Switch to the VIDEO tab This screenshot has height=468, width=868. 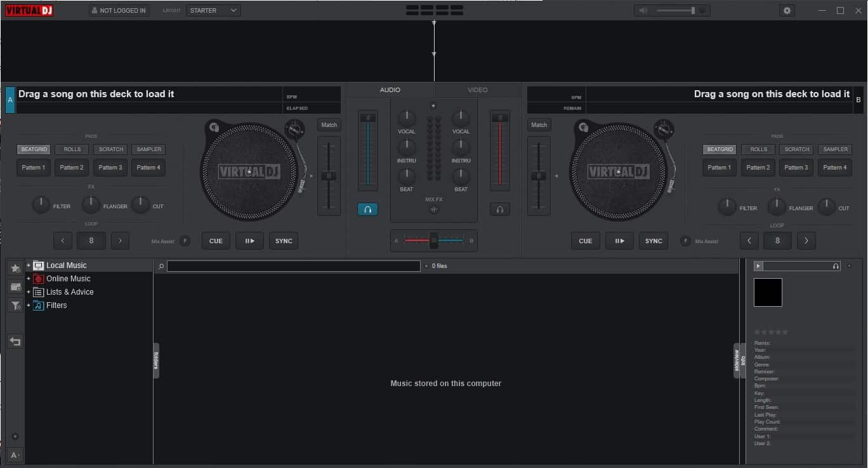(x=477, y=90)
